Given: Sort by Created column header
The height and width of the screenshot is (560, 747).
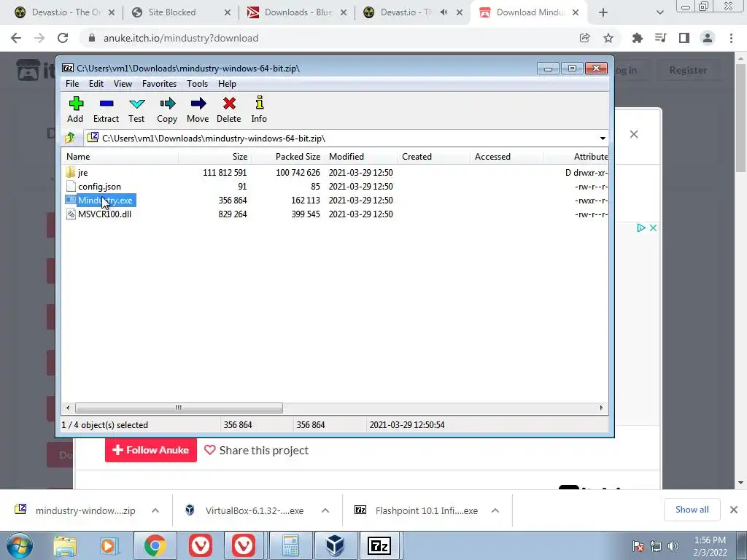Looking at the screenshot, I should [x=433, y=157].
